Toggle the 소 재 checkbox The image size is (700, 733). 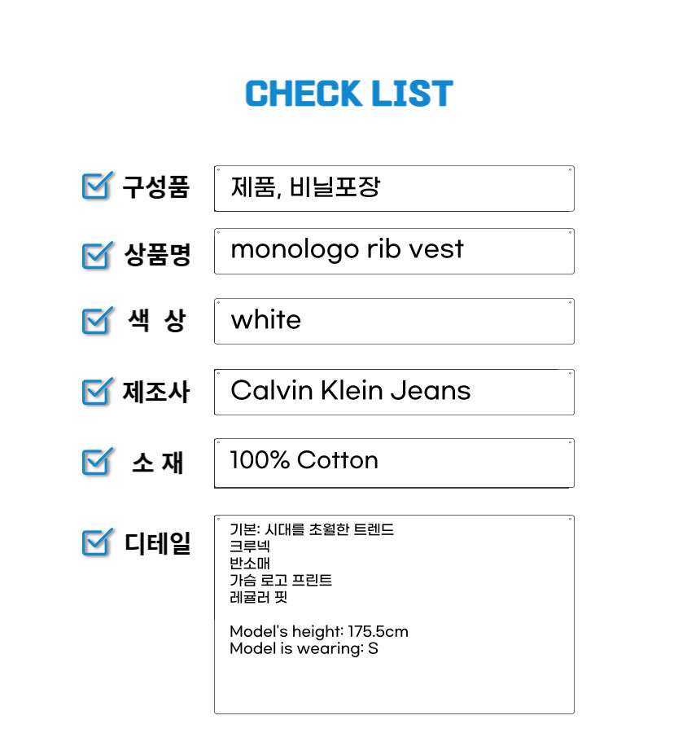(97, 462)
